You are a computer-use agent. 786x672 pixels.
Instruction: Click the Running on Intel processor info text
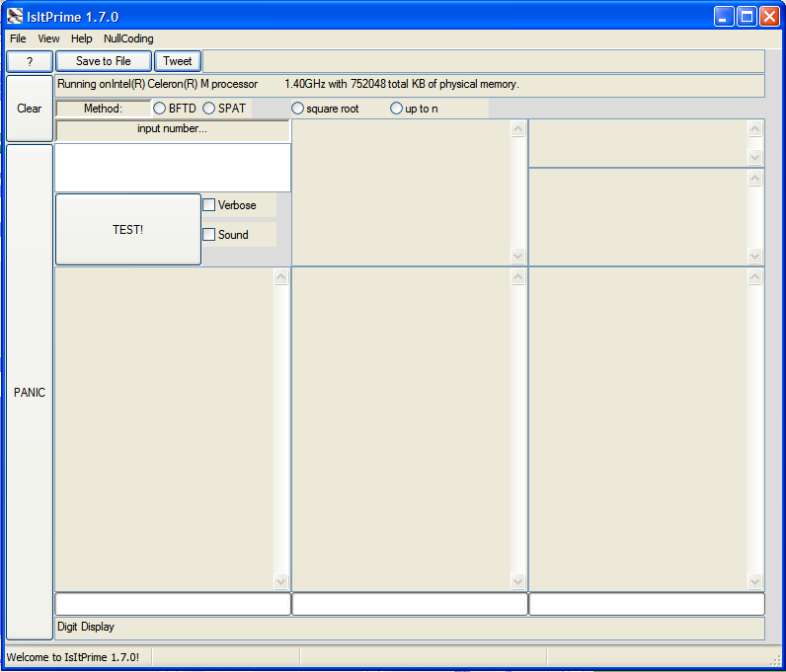pyautogui.click(x=288, y=84)
